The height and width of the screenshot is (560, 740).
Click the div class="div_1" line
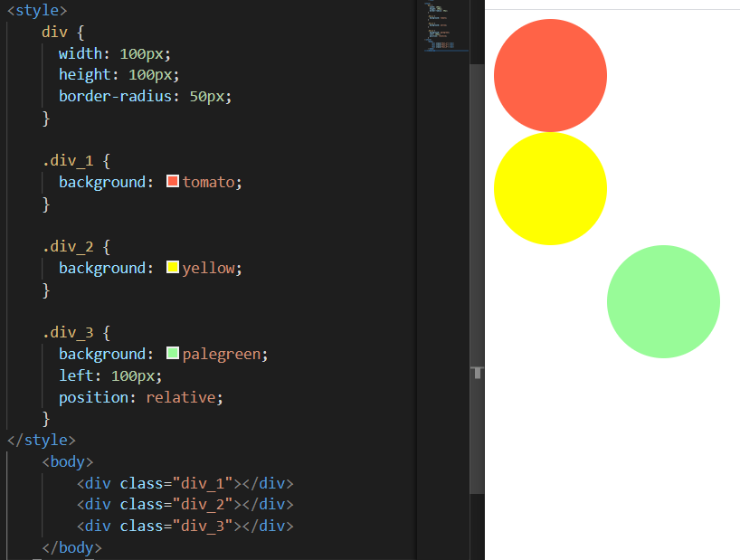point(185,483)
